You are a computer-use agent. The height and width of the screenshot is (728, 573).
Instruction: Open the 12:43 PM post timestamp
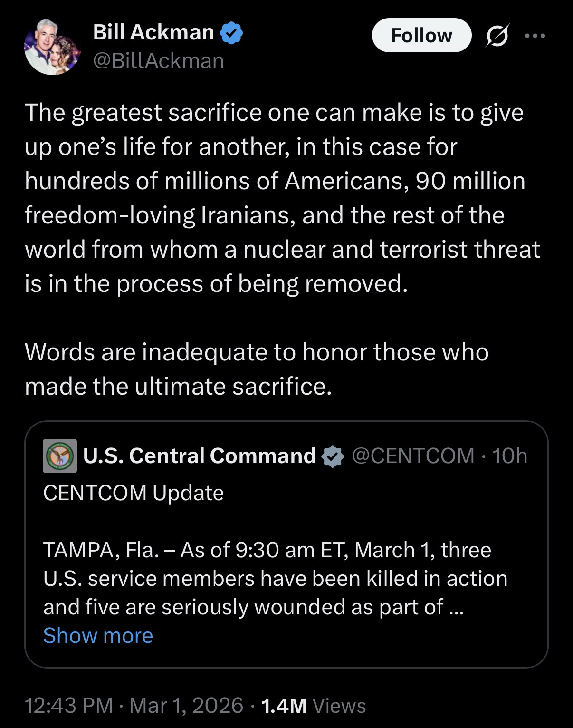[68, 705]
